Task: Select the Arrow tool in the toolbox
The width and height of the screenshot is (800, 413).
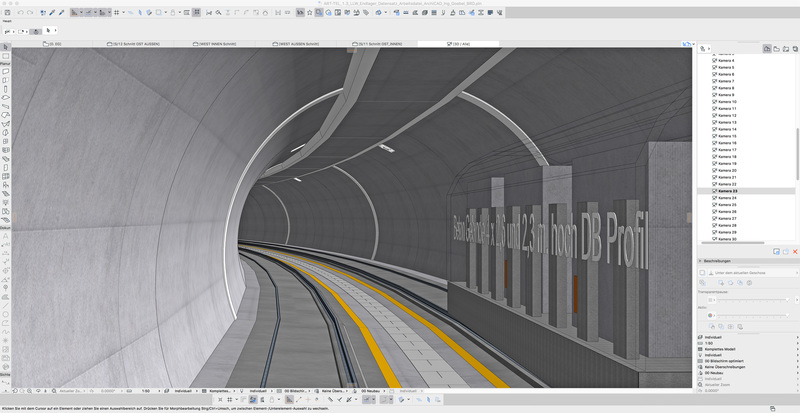Action: click(6, 47)
